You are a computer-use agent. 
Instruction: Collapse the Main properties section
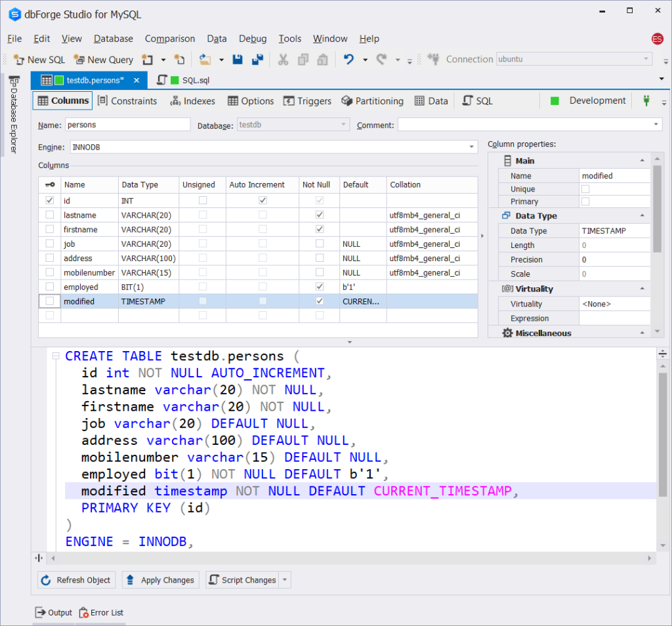[x=642, y=161]
